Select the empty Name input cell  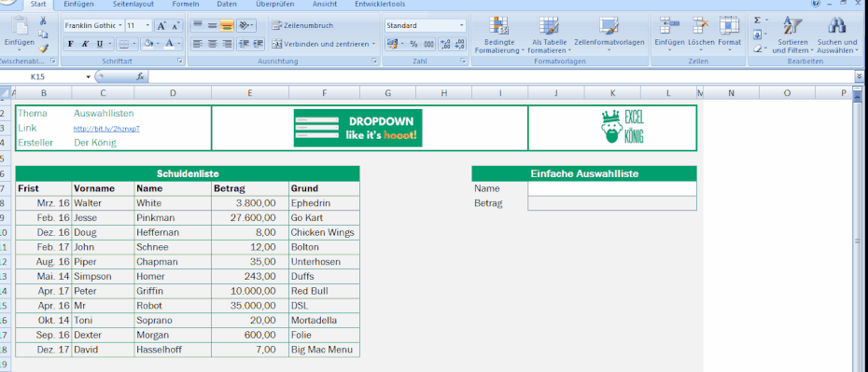pyautogui.click(x=612, y=188)
